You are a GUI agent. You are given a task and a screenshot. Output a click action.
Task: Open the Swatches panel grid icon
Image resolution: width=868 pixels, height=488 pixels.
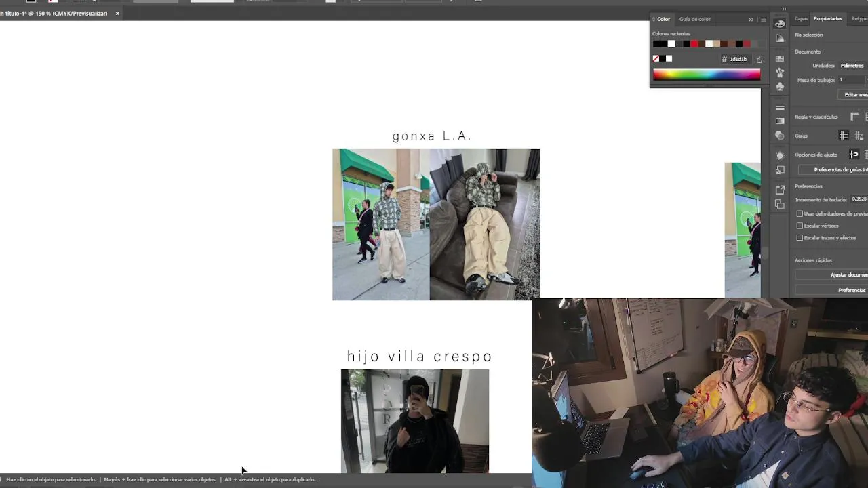pos(780,59)
